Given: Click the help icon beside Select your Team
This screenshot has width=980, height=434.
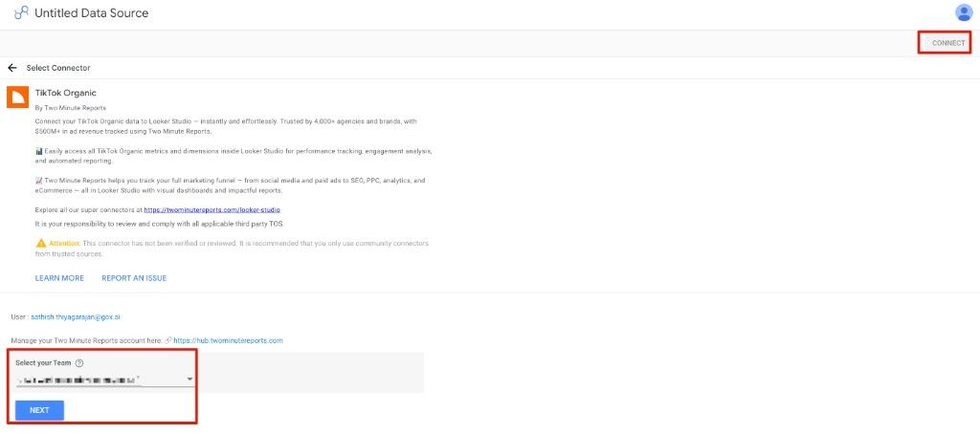Looking at the screenshot, I should click(x=79, y=363).
